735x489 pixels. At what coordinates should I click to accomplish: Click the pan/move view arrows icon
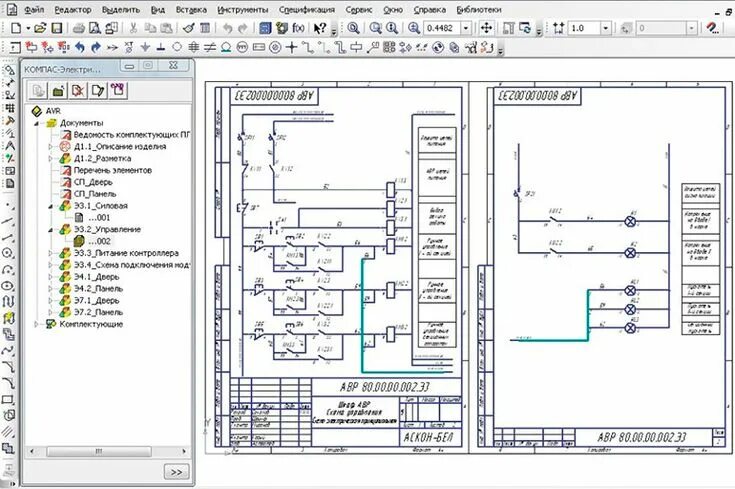tap(486, 28)
